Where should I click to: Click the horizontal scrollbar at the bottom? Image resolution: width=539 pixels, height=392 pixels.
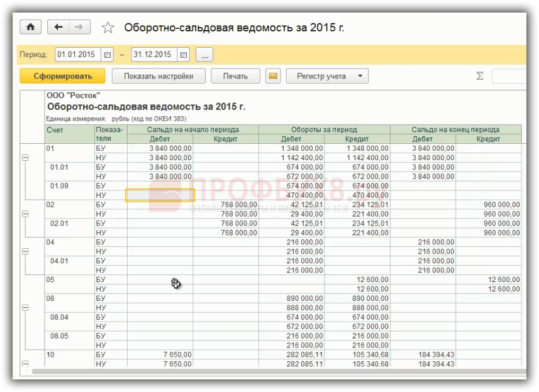pos(279,371)
